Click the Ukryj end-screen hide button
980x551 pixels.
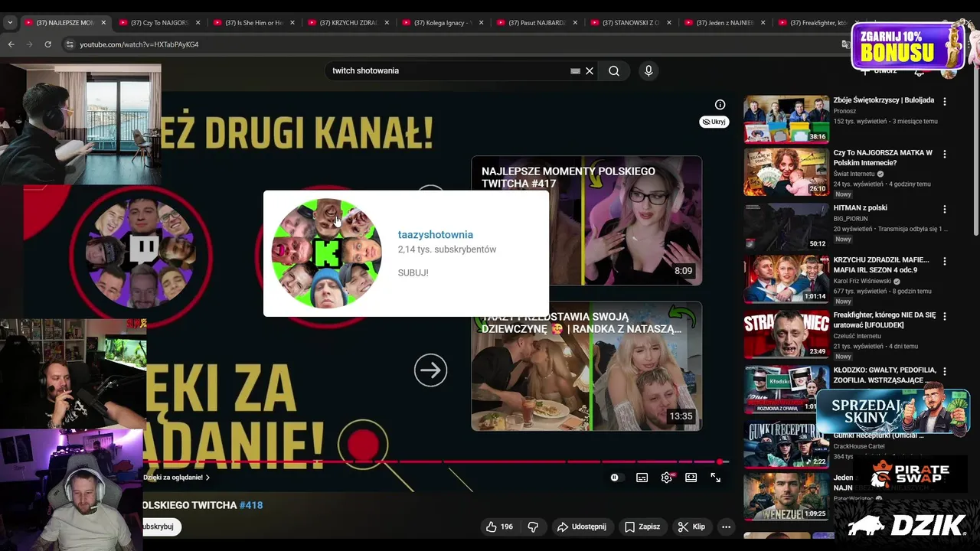coord(714,122)
